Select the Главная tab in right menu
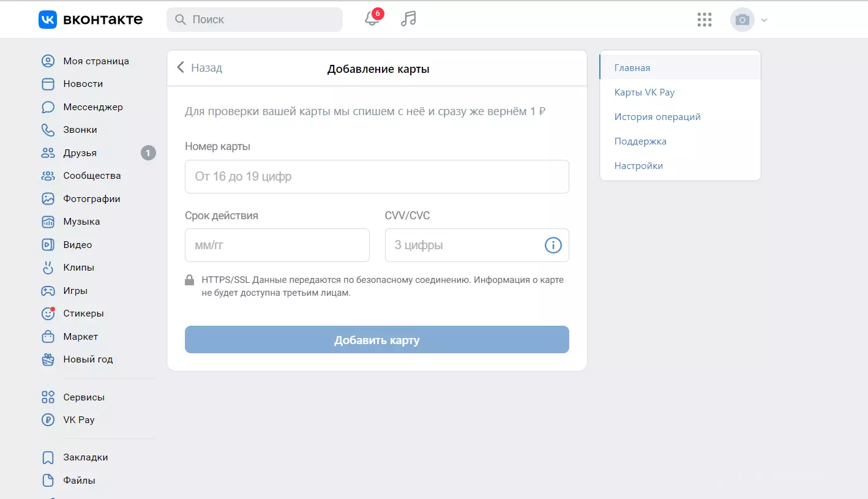The width and height of the screenshot is (868, 499). pos(680,68)
